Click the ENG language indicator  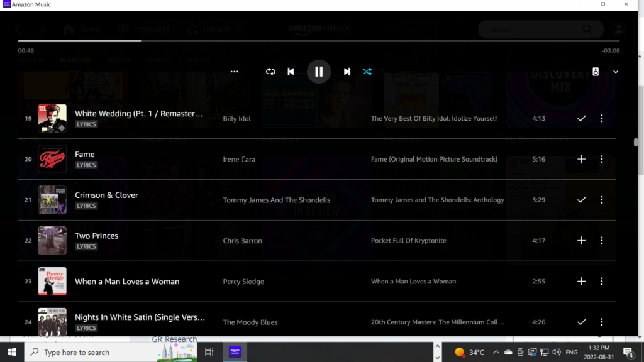click(x=571, y=352)
